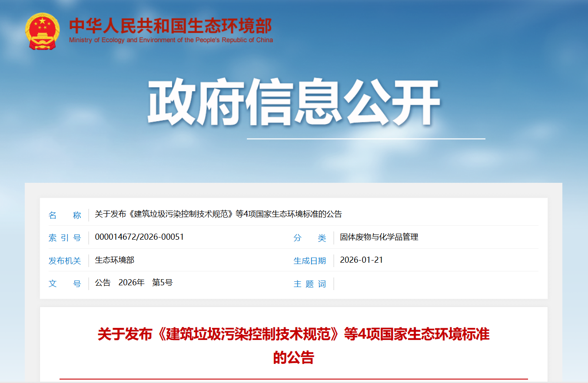Click the 固体废物与化学品管理 category value

pos(379,237)
